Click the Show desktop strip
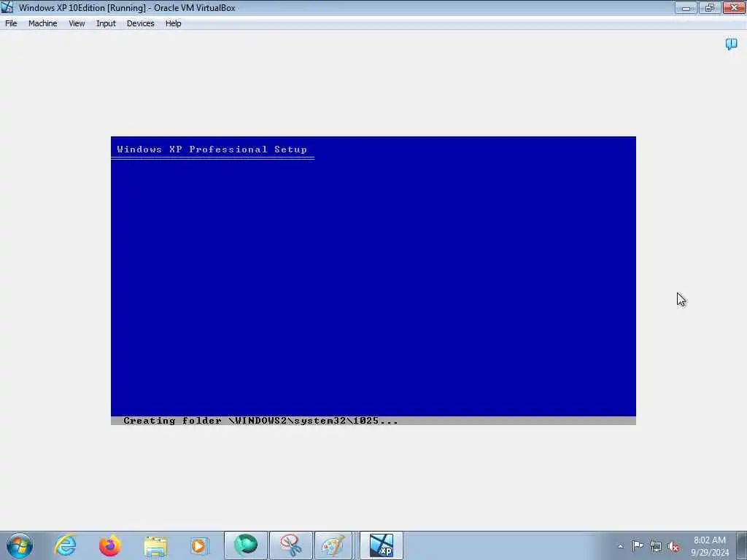Screen dimensions: 747x560 coord(742,545)
